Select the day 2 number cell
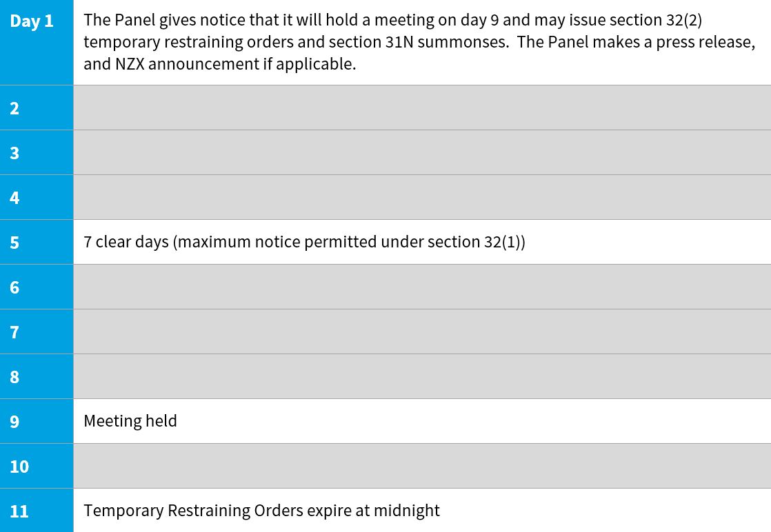Screen dimensions: 771x532 point(36,108)
